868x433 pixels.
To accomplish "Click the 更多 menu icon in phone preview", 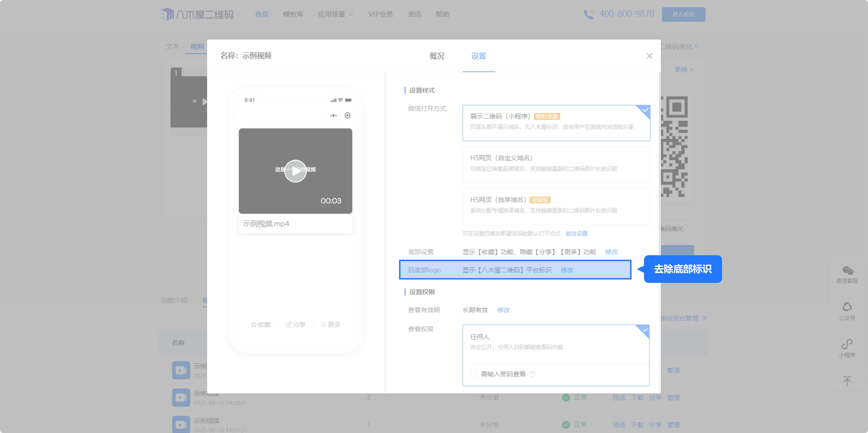I will (323, 325).
